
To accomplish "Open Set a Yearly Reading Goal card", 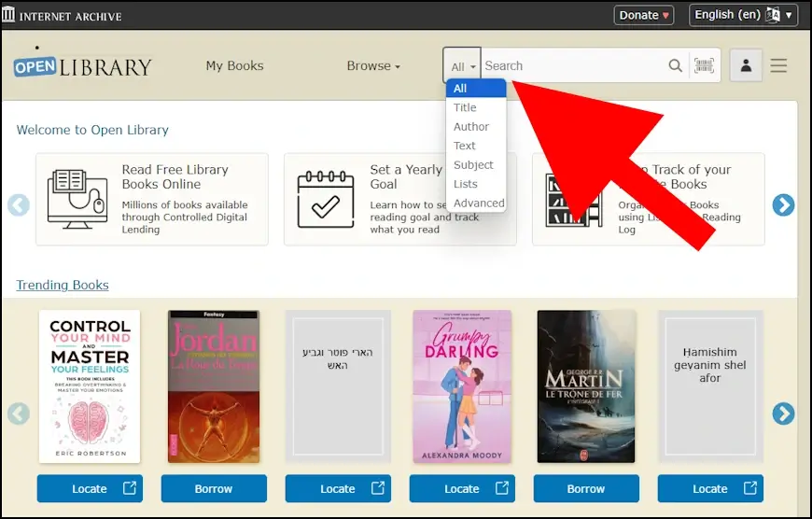I will click(399, 199).
